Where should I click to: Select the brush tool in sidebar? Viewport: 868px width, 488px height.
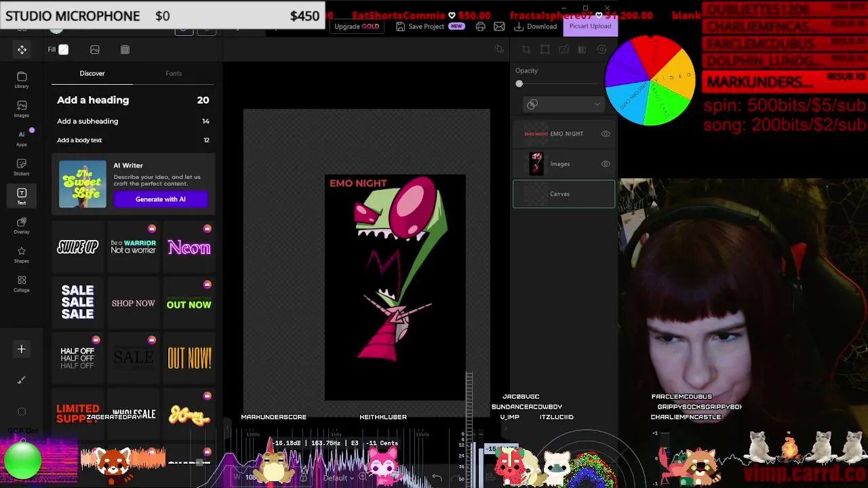coord(22,380)
